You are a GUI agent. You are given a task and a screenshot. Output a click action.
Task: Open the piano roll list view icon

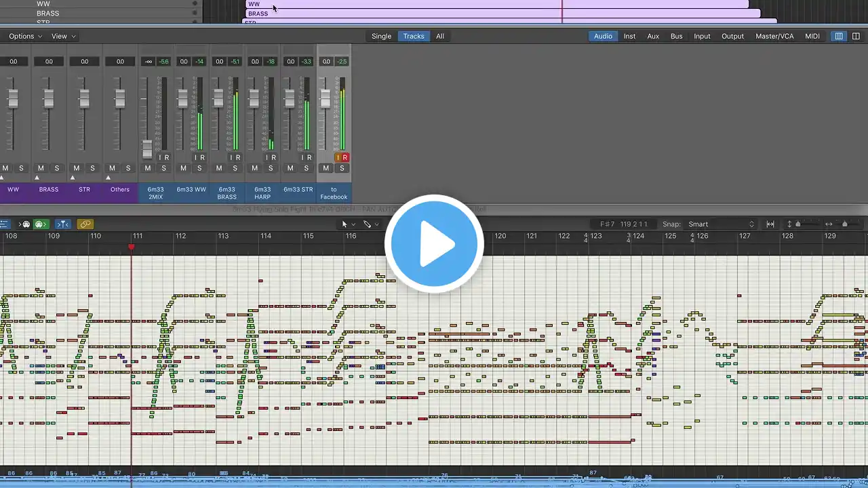coord(4,224)
